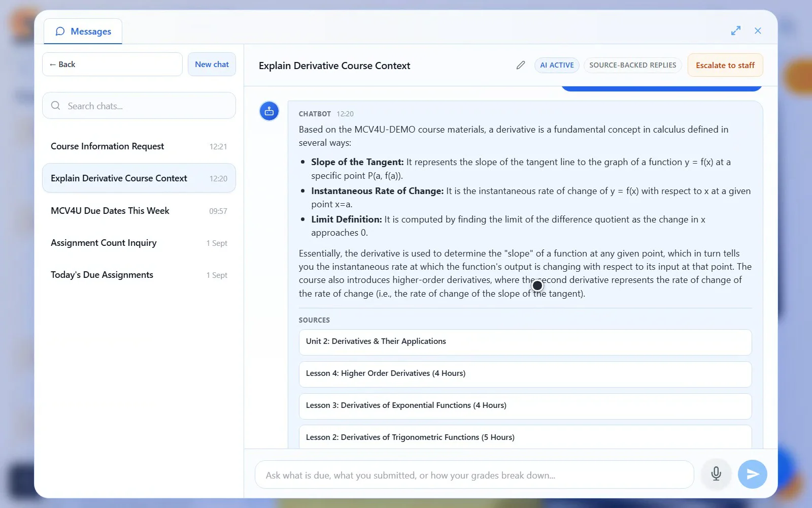The height and width of the screenshot is (508, 812).
Task: Expand the messages panel to fullscreen
Action: pos(736,30)
